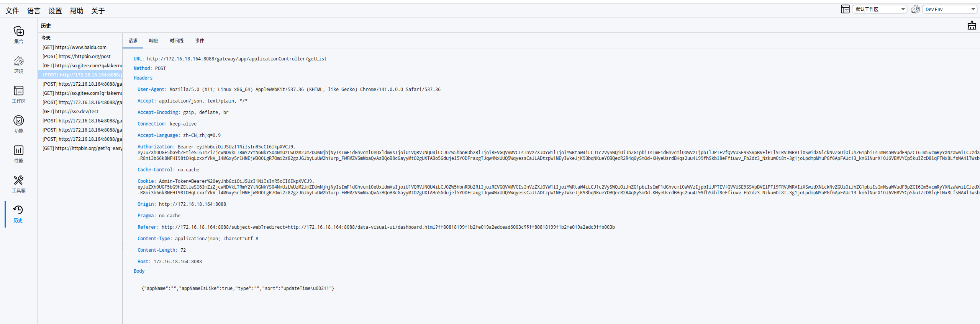Screen dimensions: 980x324
Task: Select the GET https://www.baidu.com history entry
Action: [74, 47]
